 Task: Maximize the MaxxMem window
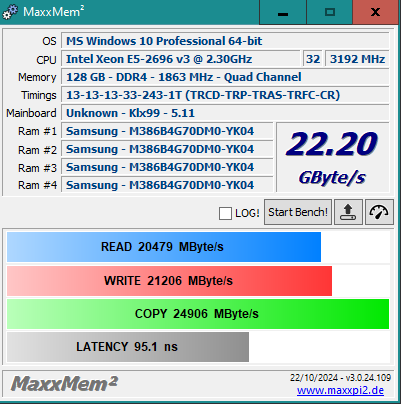click(330, 12)
